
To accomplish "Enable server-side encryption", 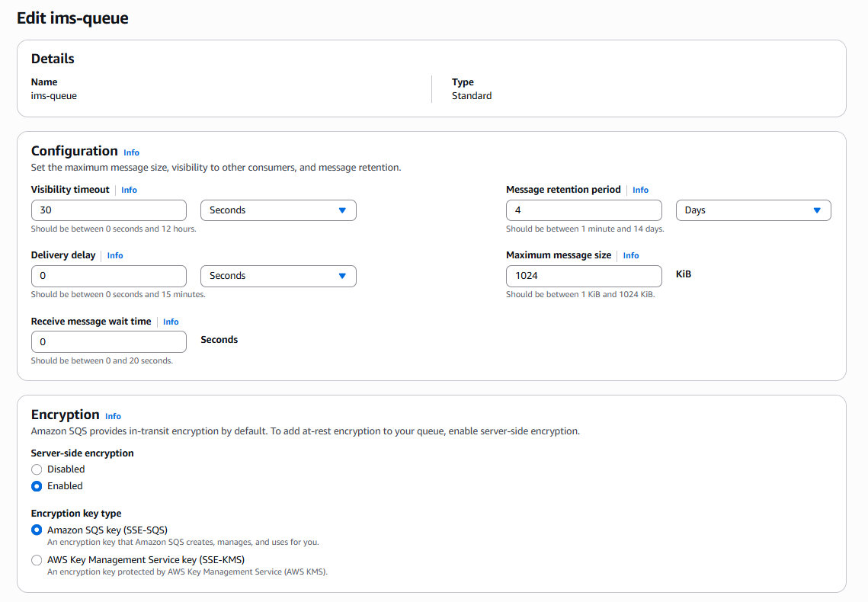I will 37,485.
